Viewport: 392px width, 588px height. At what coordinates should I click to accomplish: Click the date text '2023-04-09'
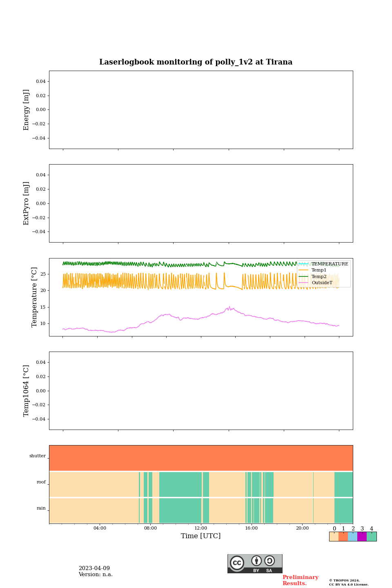tap(94, 568)
